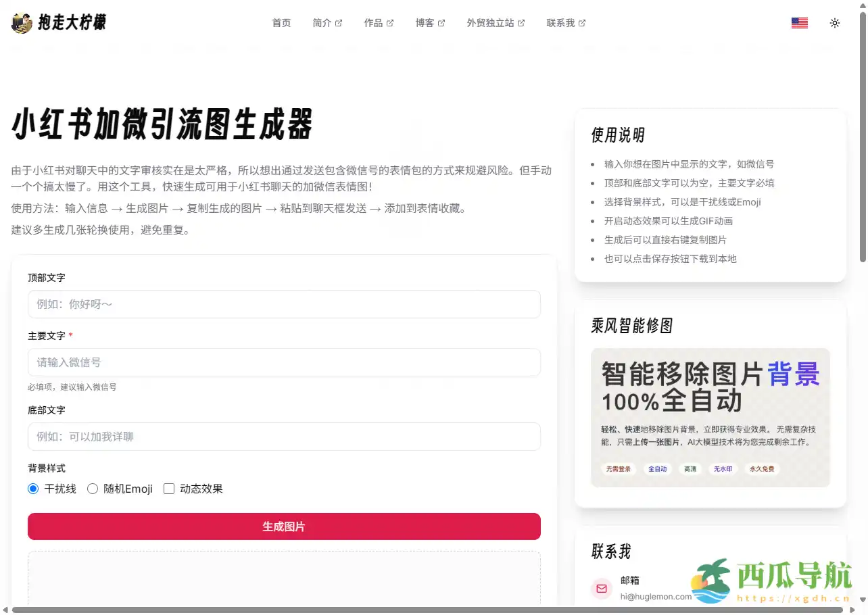The height and width of the screenshot is (615, 868).
Task: Click the external-link icon beside 联系我
Action: click(x=583, y=22)
